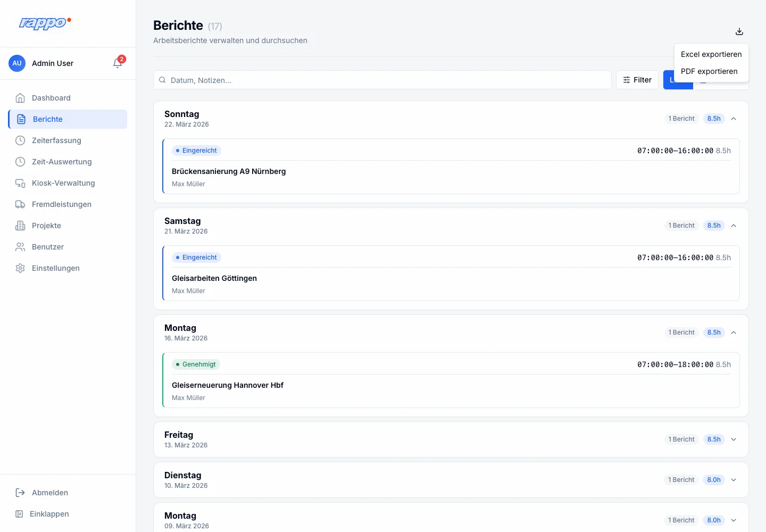The image size is (766, 532).
Task: Collapse the Montag 16. März group
Action: (x=734, y=332)
